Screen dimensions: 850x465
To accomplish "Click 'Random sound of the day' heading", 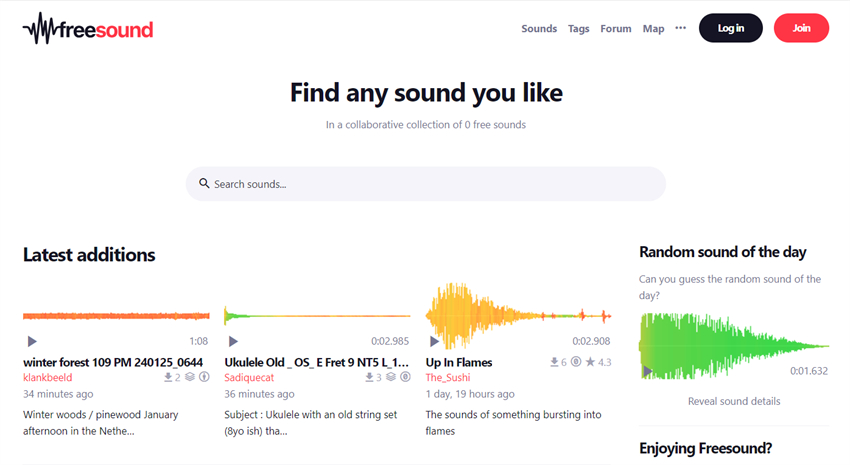I will coord(723,252).
